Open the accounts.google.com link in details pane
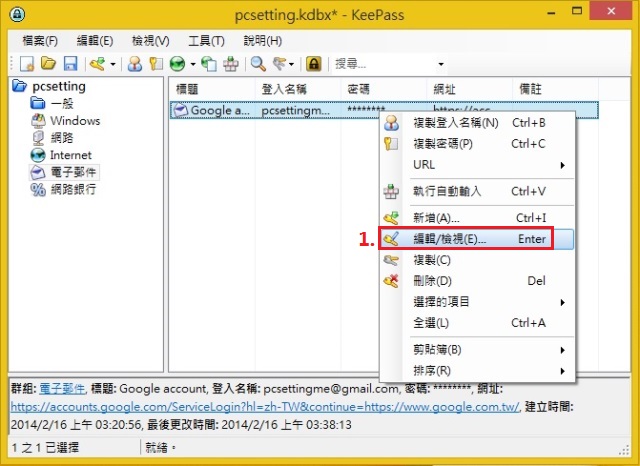640x466 pixels. pyautogui.click(x=265, y=407)
